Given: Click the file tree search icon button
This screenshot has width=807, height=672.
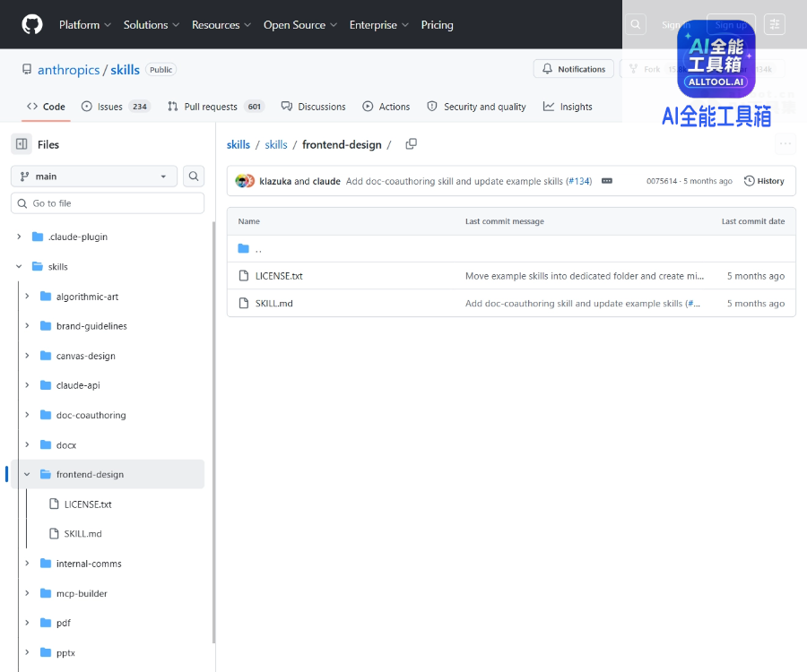Looking at the screenshot, I should tap(194, 177).
